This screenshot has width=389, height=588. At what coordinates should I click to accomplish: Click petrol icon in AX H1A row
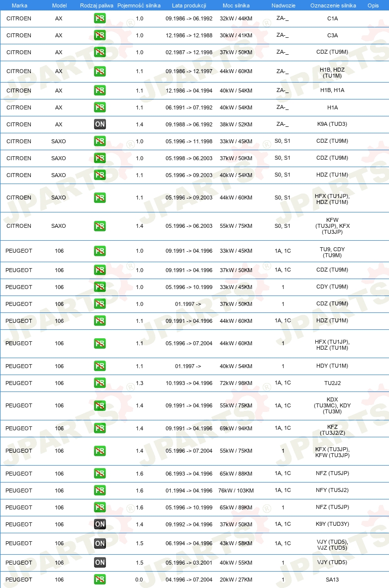(100, 107)
